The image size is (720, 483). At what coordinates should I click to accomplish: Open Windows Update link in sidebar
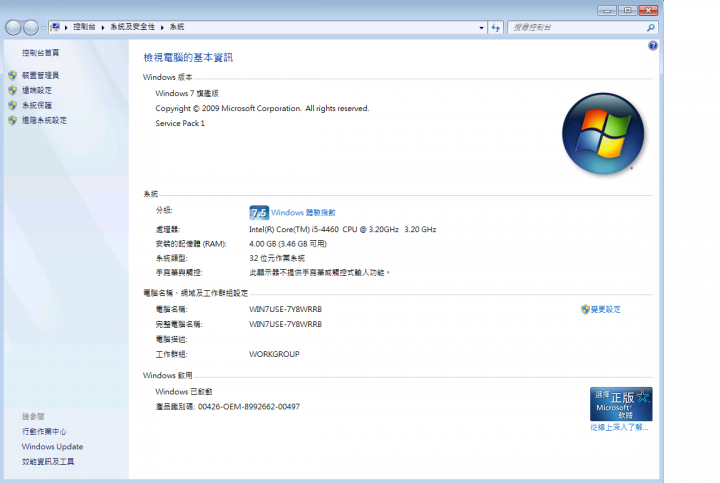pos(52,447)
